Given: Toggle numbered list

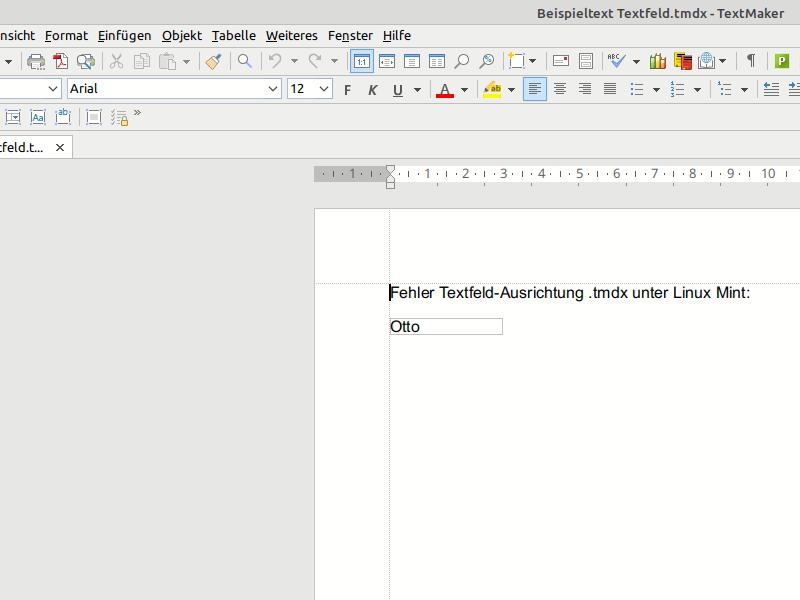Looking at the screenshot, I should (x=678, y=90).
